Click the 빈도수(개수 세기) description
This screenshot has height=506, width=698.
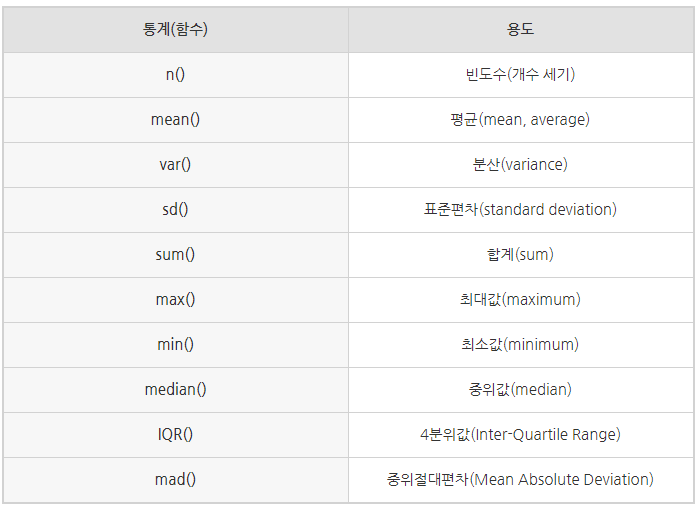tap(521, 75)
